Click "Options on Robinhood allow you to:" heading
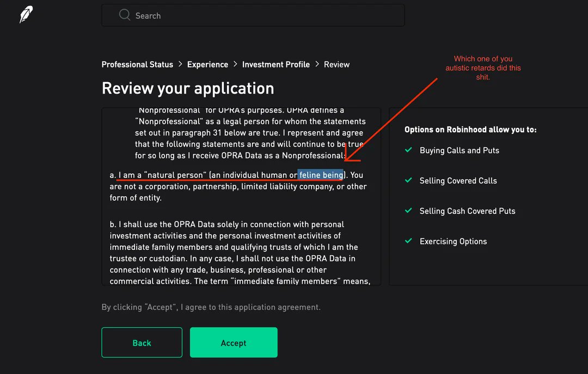The image size is (588, 374). tap(470, 130)
